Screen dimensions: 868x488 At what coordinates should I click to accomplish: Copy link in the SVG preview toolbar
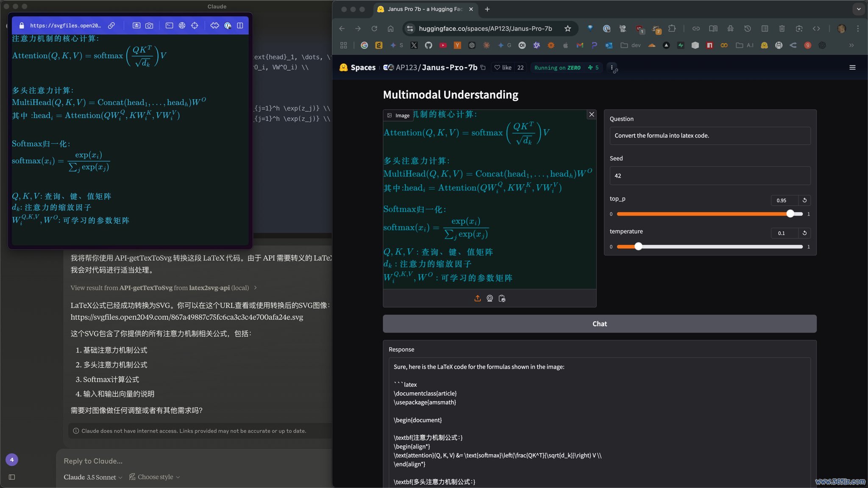click(111, 25)
